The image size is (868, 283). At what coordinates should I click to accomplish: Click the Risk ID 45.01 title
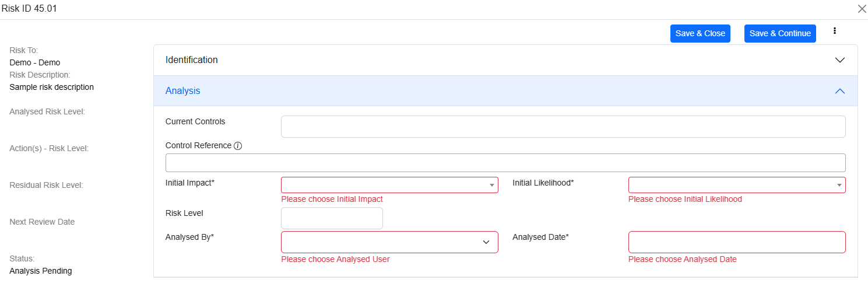point(29,8)
